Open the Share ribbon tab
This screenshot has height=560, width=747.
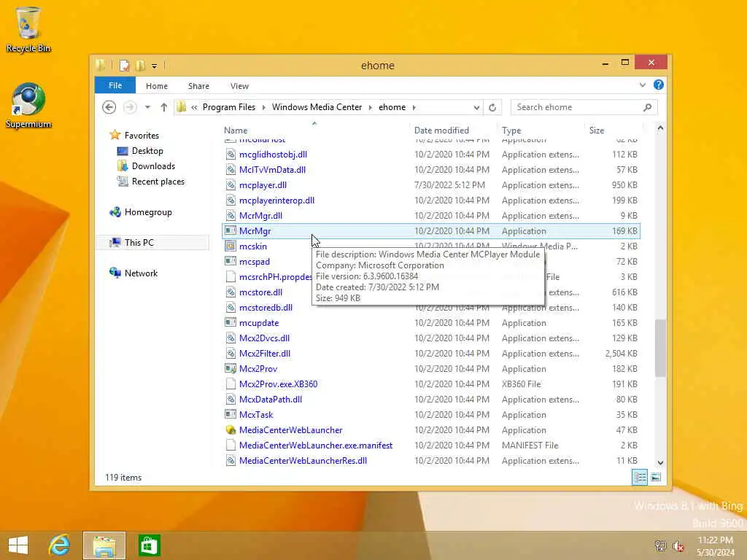[x=198, y=86]
